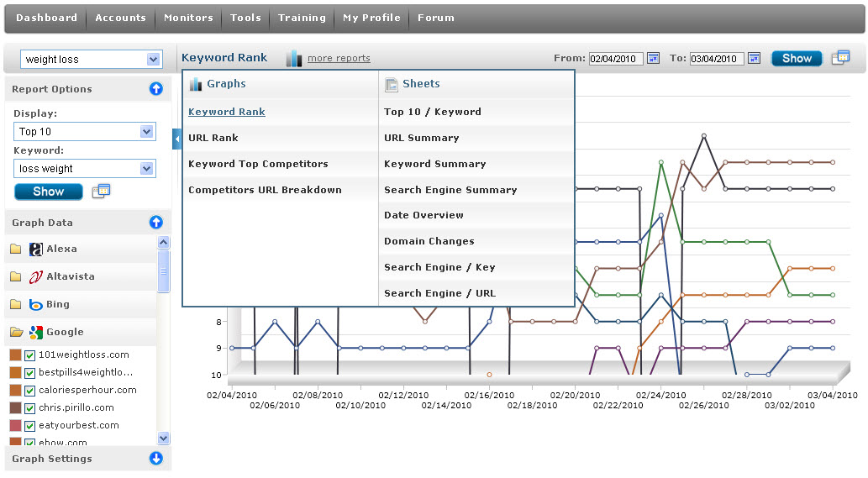This screenshot has height=478, width=868.
Task: Open the weight loss project dropdown
Action: click(x=153, y=59)
